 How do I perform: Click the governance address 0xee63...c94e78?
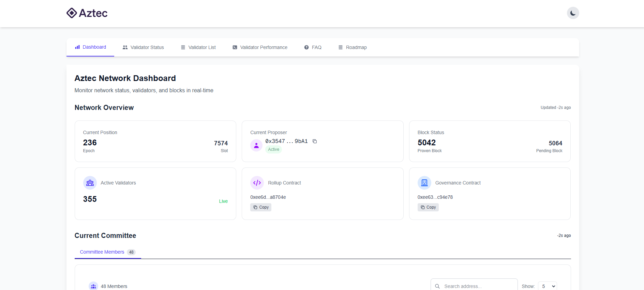(435, 197)
